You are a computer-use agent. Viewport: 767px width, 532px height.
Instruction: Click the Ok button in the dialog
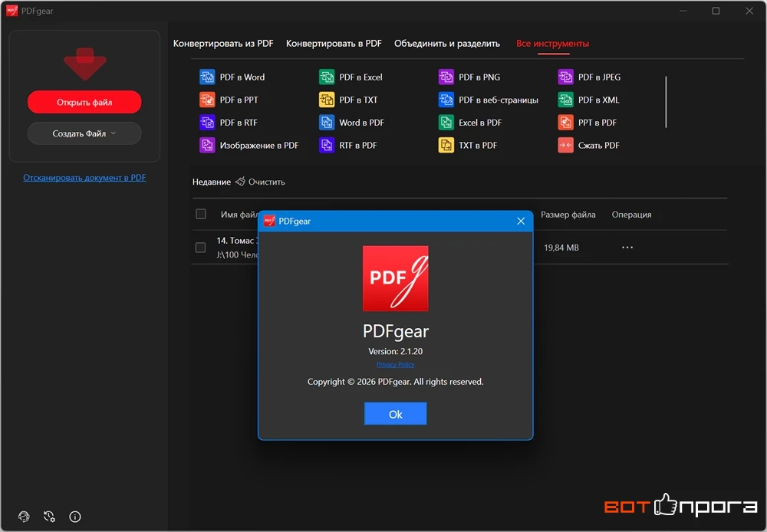(395, 414)
